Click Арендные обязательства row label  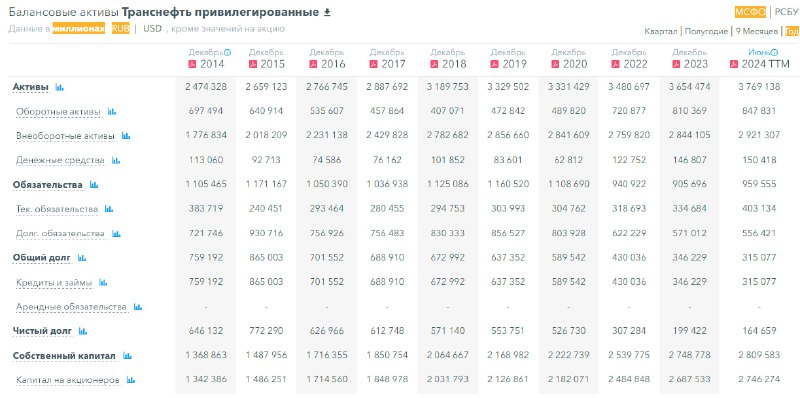(x=71, y=307)
